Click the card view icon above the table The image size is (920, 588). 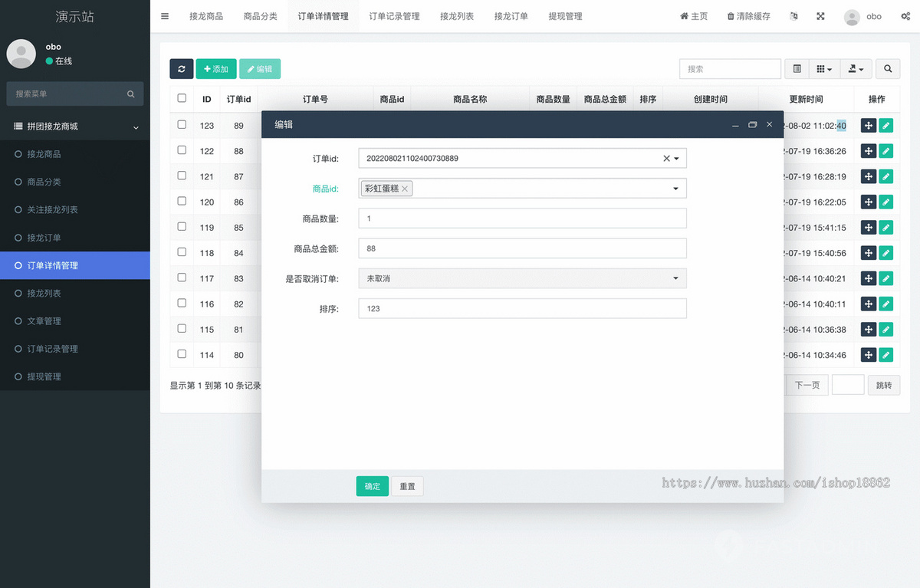796,68
